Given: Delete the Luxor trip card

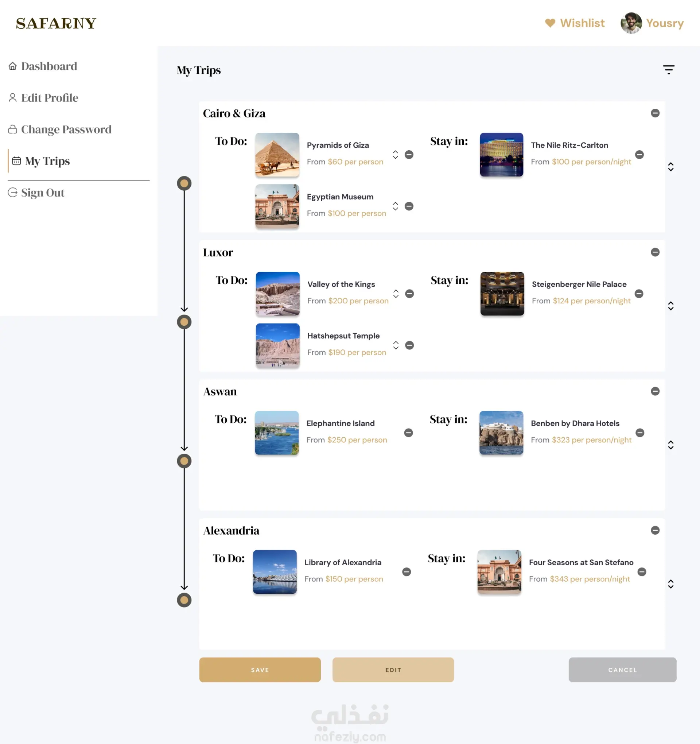Looking at the screenshot, I should pyautogui.click(x=655, y=252).
